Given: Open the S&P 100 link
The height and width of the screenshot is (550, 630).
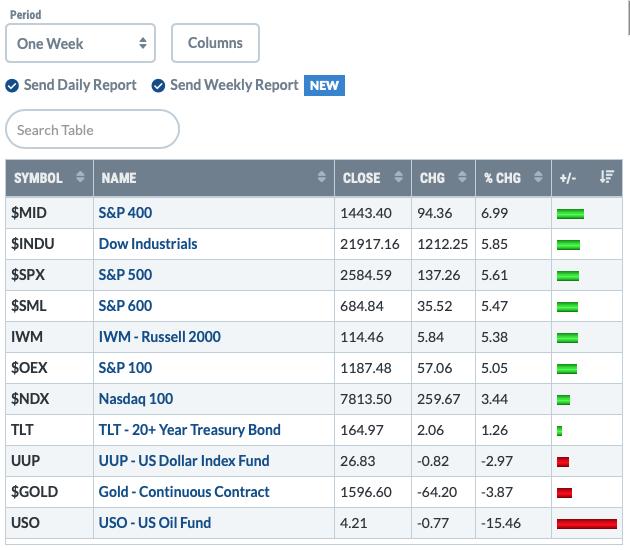Looking at the screenshot, I should pyautogui.click(x=125, y=368).
